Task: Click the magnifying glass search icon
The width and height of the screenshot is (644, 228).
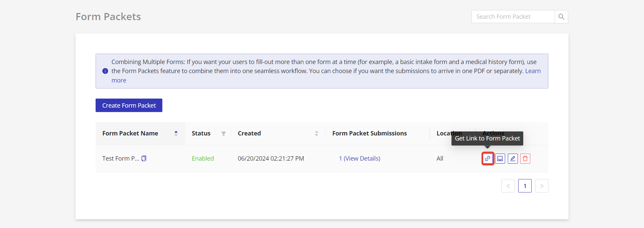Action: (x=561, y=17)
